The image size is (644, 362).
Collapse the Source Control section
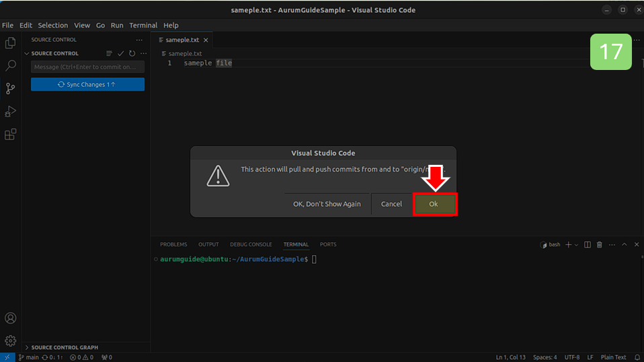point(27,53)
